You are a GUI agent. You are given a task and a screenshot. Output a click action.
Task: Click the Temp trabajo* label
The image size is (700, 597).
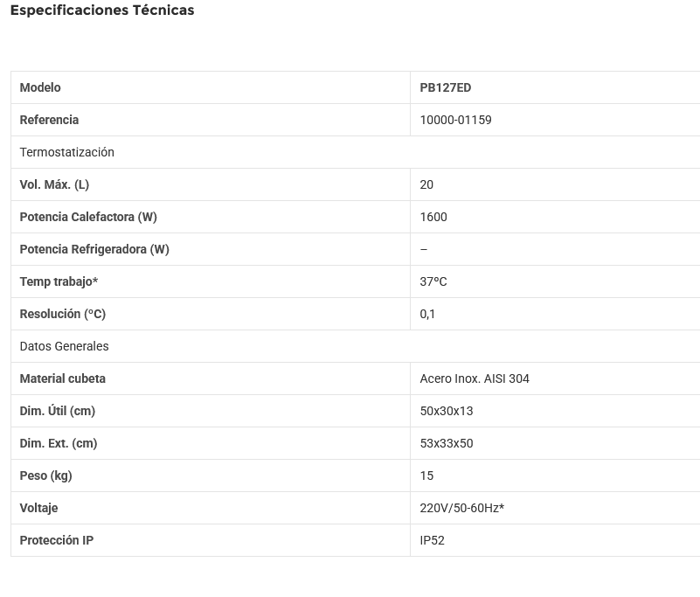point(59,281)
